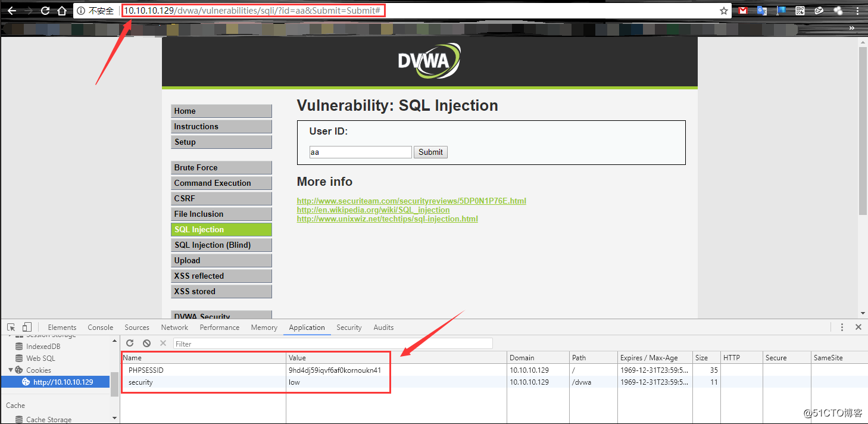Image resolution: width=868 pixels, height=424 pixels.
Task: Open the Gmail extension icon
Action: pyautogui.click(x=742, y=11)
